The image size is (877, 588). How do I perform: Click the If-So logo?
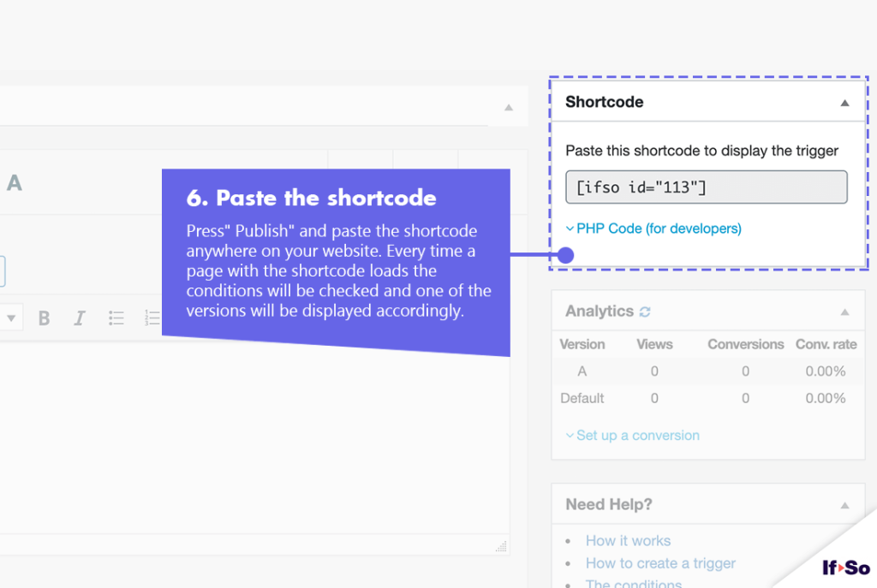click(845, 567)
